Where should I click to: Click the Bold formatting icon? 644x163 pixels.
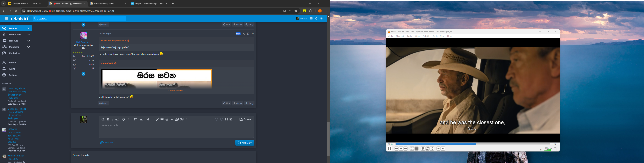108,119
